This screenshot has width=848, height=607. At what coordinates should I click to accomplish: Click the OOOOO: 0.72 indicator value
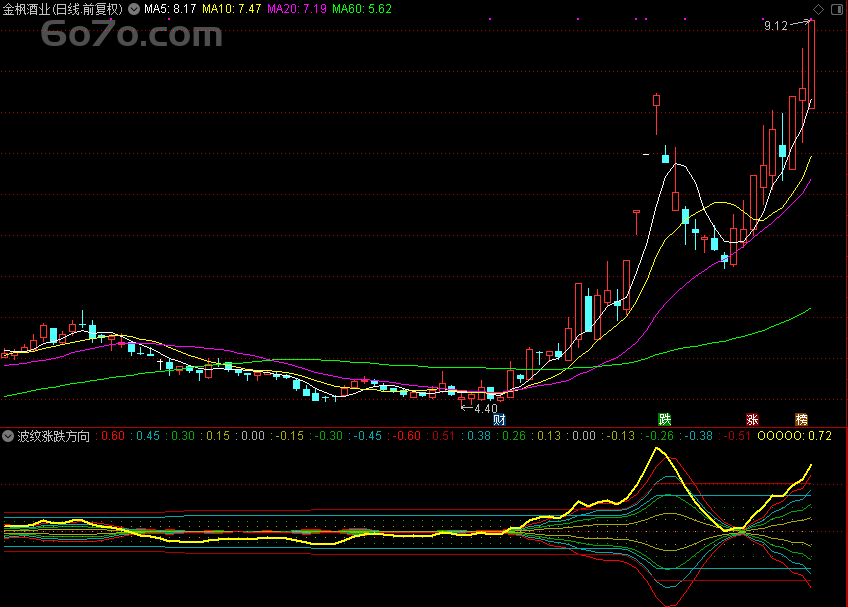pyautogui.click(x=794, y=436)
